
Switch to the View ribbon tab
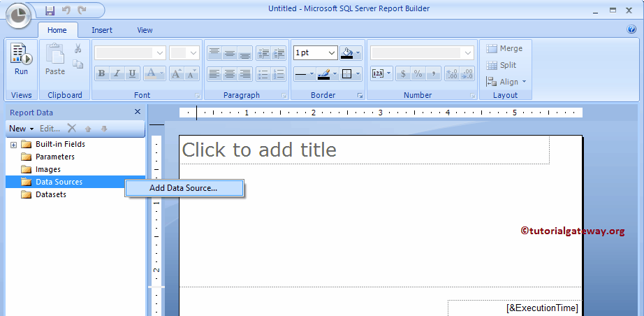(145, 30)
